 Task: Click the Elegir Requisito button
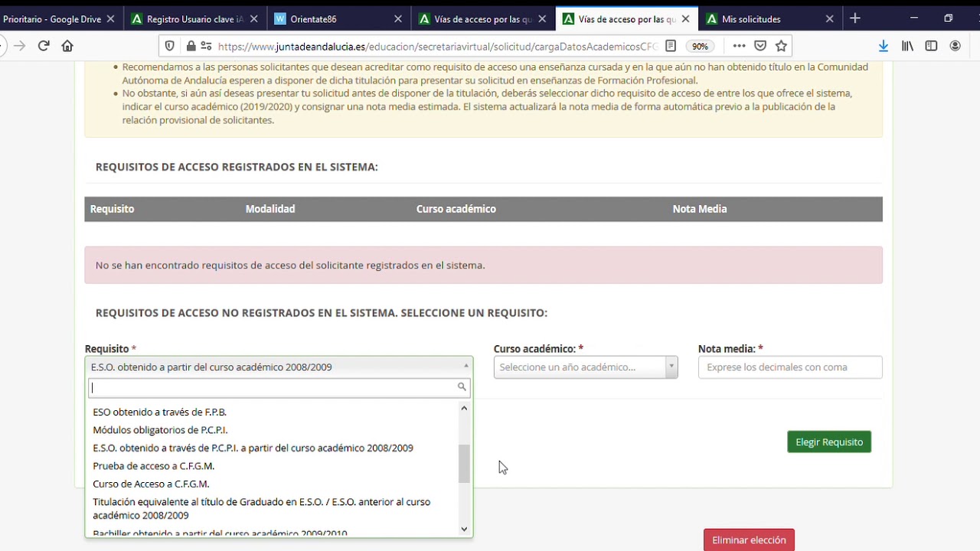829,442
